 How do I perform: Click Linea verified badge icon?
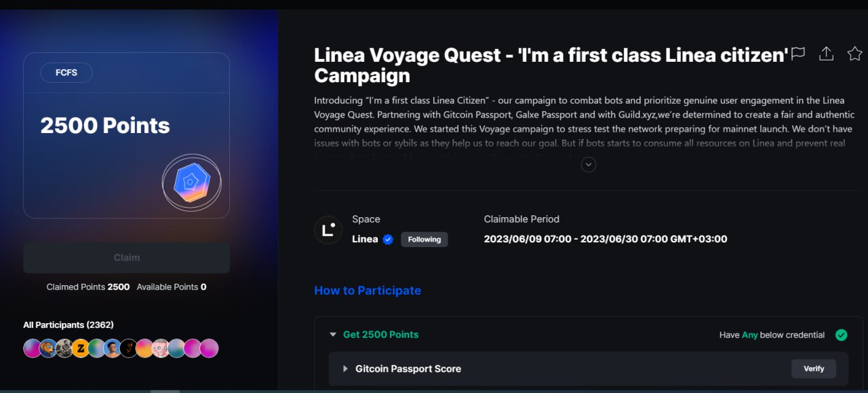pos(388,240)
